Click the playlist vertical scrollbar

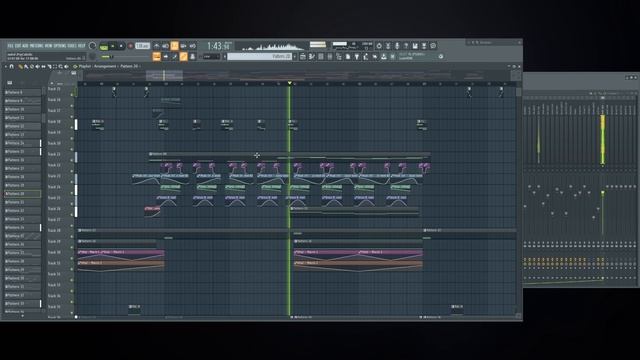coord(518,199)
